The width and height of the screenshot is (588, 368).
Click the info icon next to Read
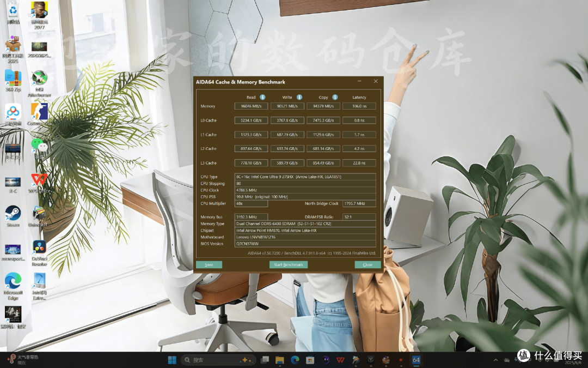263,97
